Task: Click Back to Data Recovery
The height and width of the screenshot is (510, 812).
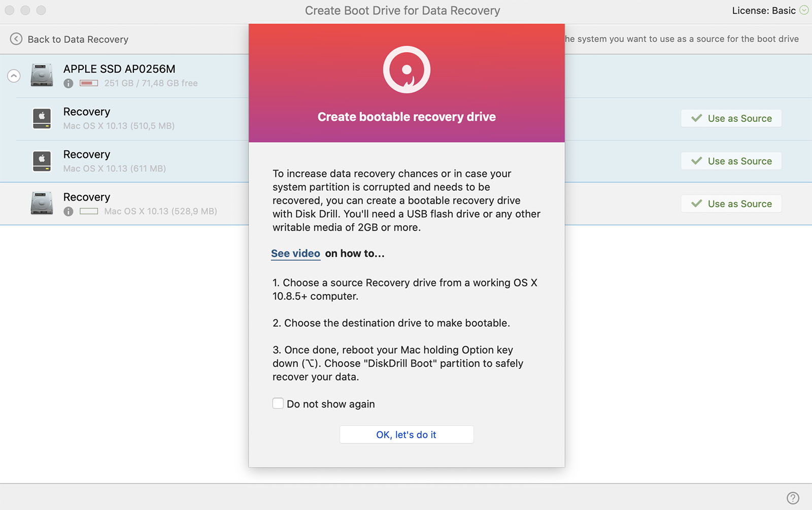Action: pyautogui.click(x=78, y=39)
